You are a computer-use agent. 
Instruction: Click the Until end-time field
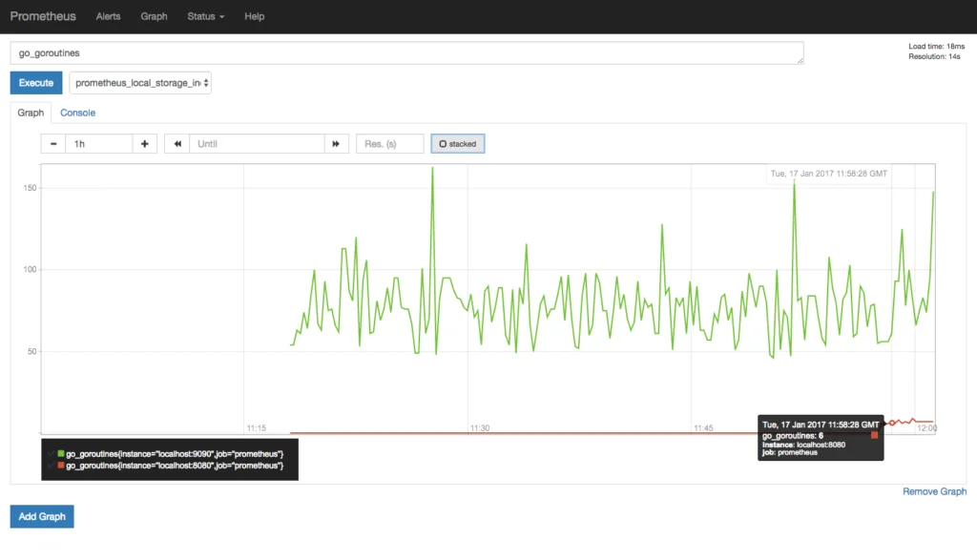[257, 144]
